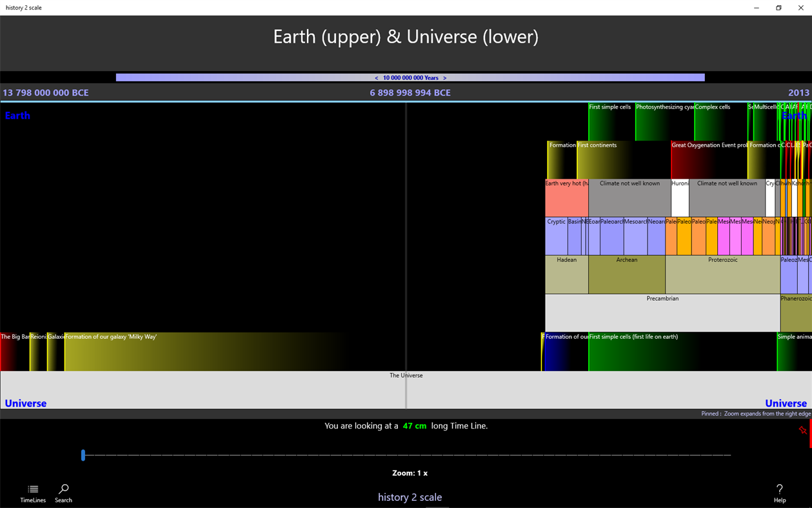The height and width of the screenshot is (508, 812).
Task: Select the Cryptic era block
Action: tap(556, 236)
